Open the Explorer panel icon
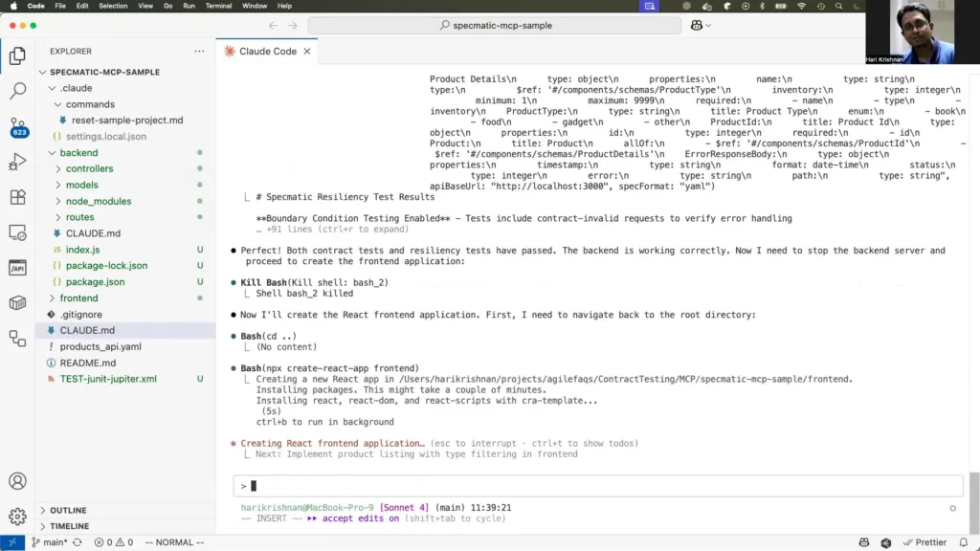Image resolution: width=980 pixels, height=551 pixels. (17, 55)
